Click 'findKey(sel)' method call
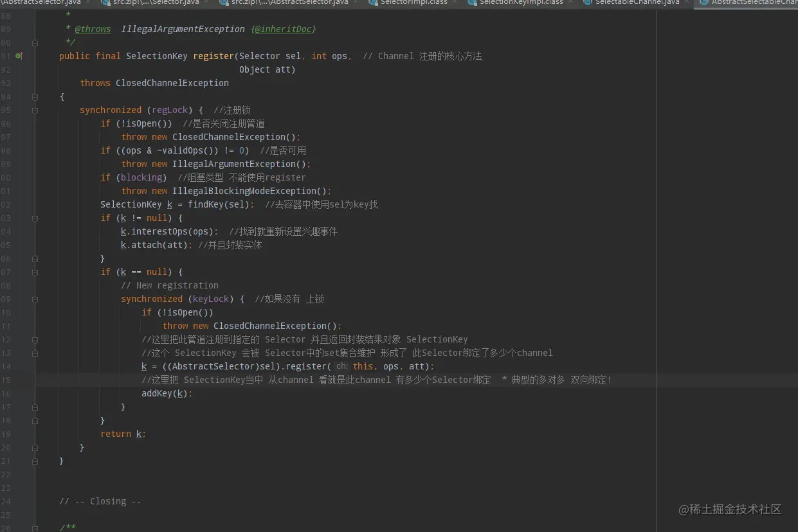Image resolution: width=798 pixels, height=532 pixels. [x=219, y=204]
